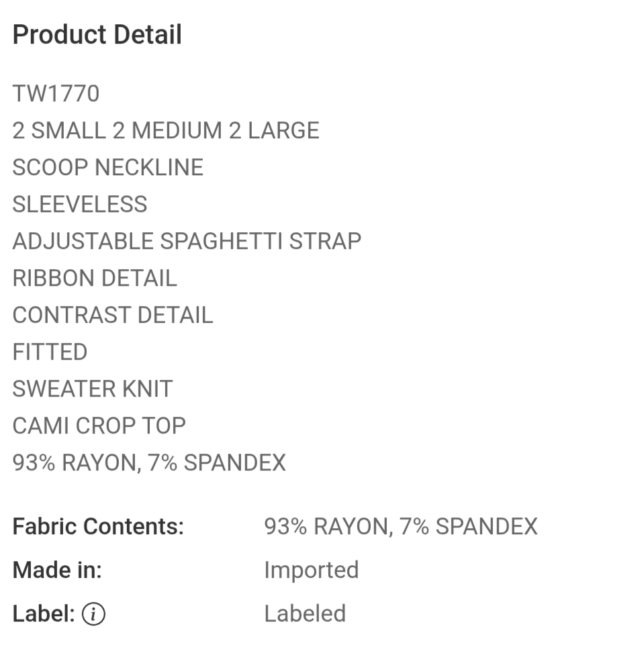This screenshot has height=649, width=644.
Task: Click the size pack line "2 SMALL 2 MEDIUM 2 LARGE"
Action: click(x=166, y=130)
